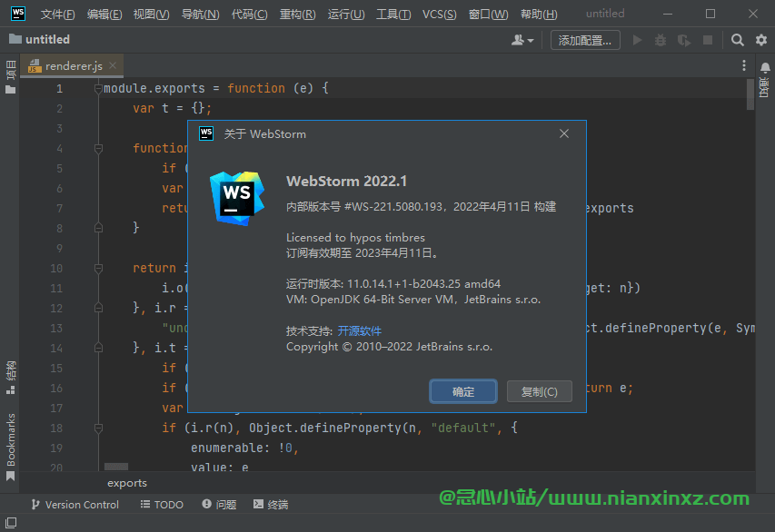Open the 重构(R) menu
The image size is (775, 532).
pyautogui.click(x=297, y=15)
